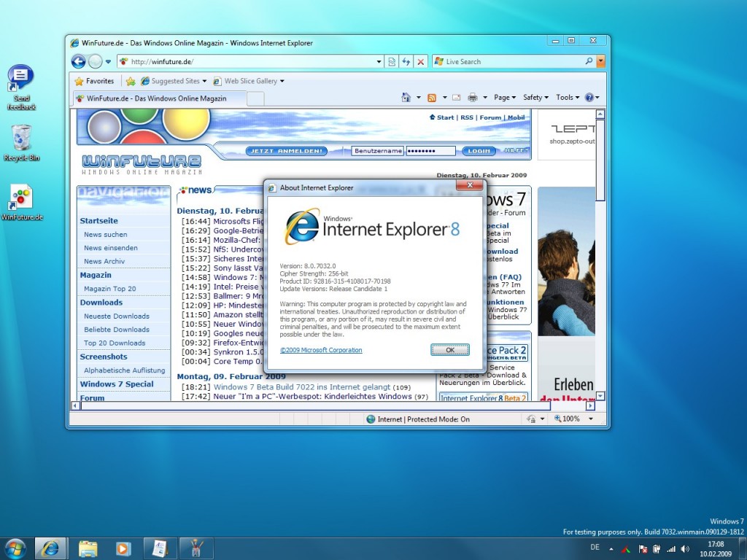This screenshot has height=560, width=747.
Task: Click the Send feedback desktop icon
Action: point(21,87)
